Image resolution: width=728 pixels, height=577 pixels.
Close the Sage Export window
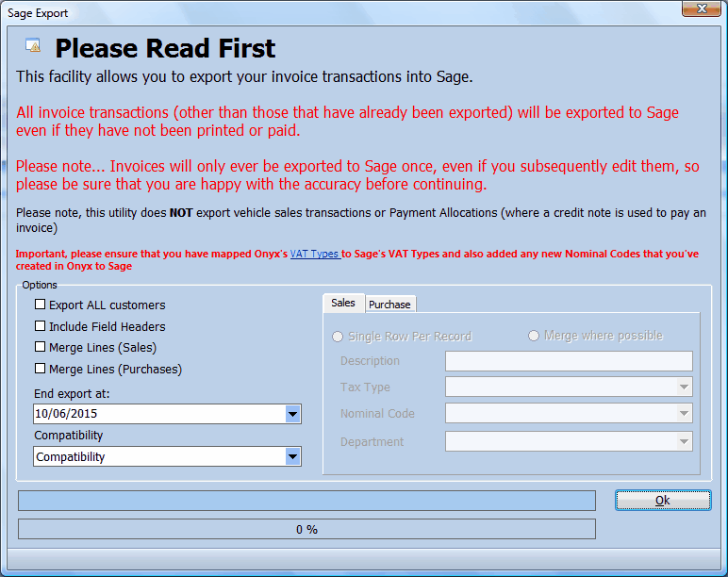coord(702,8)
